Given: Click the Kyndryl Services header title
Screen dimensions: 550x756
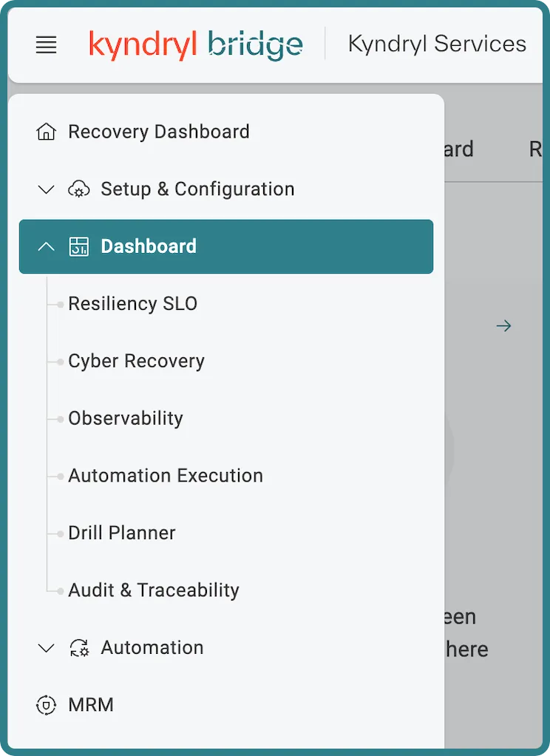Looking at the screenshot, I should click(x=437, y=44).
